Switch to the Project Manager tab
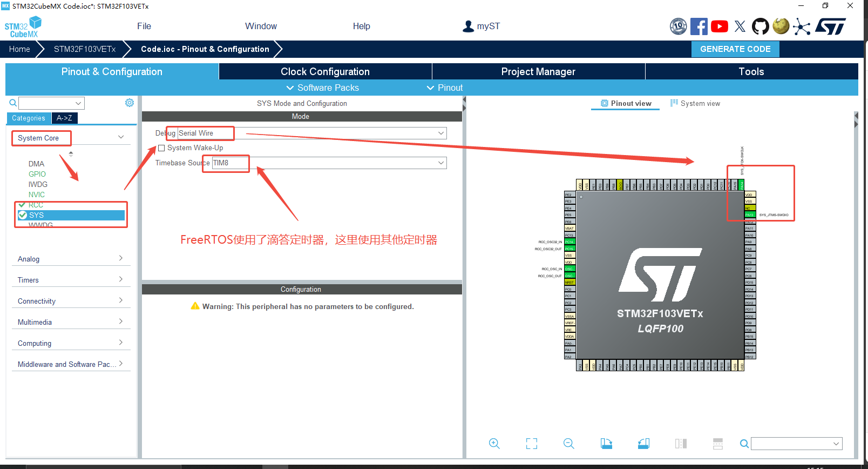This screenshot has height=469, width=868. 539,71
